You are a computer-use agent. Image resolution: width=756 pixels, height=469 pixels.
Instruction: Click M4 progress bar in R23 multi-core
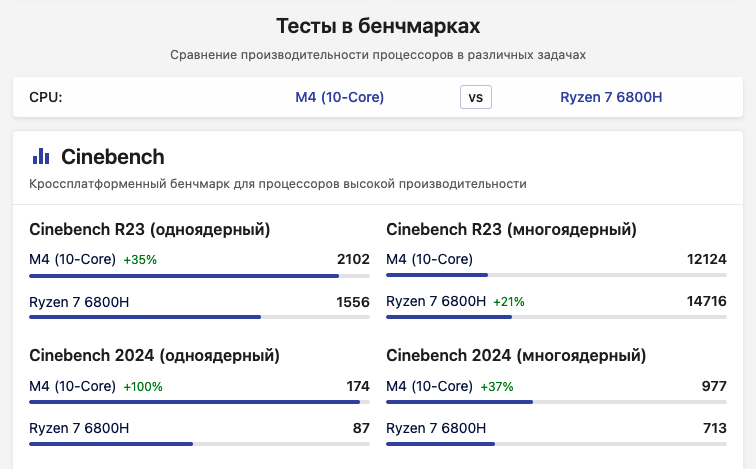coord(556,275)
